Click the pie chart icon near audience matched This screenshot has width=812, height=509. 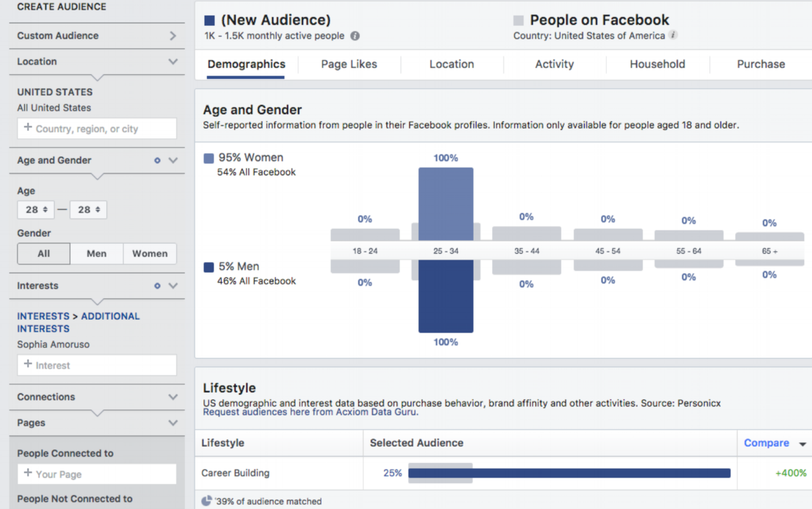207,501
